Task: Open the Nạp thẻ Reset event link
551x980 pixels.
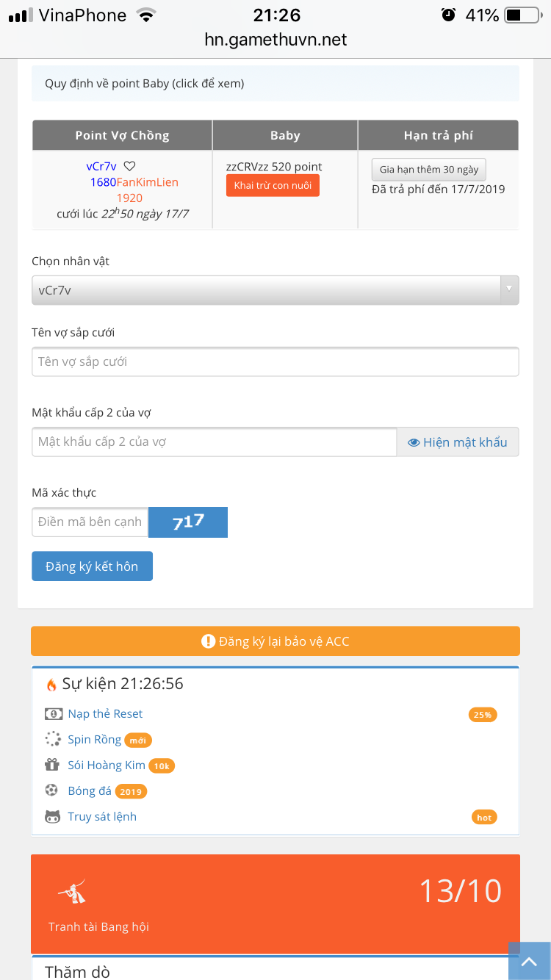Action: click(x=105, y=714)
